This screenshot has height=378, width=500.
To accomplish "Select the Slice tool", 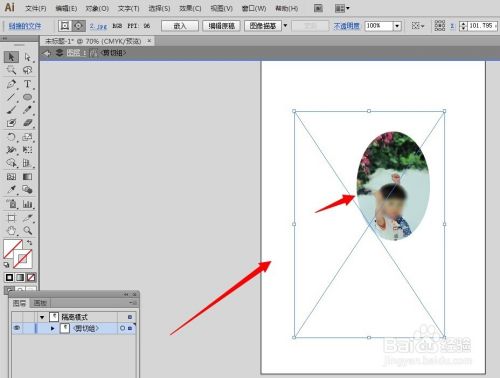I will point(28,218).
